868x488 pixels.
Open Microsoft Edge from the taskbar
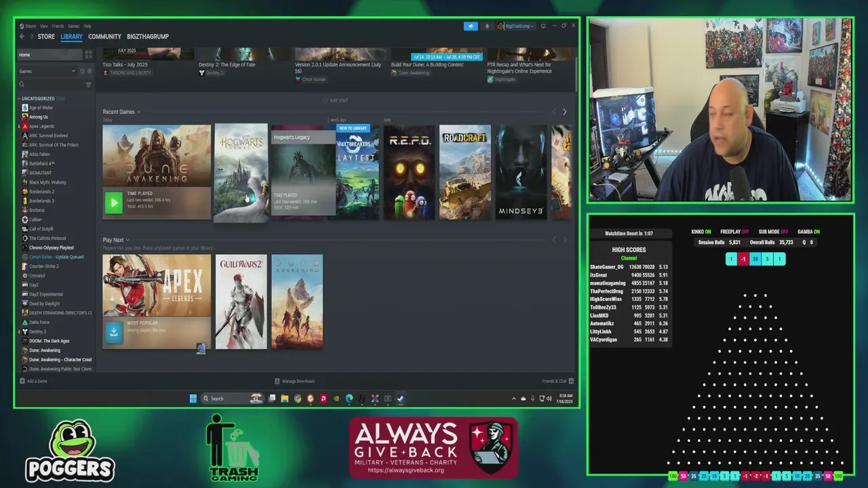click(349, 399)
